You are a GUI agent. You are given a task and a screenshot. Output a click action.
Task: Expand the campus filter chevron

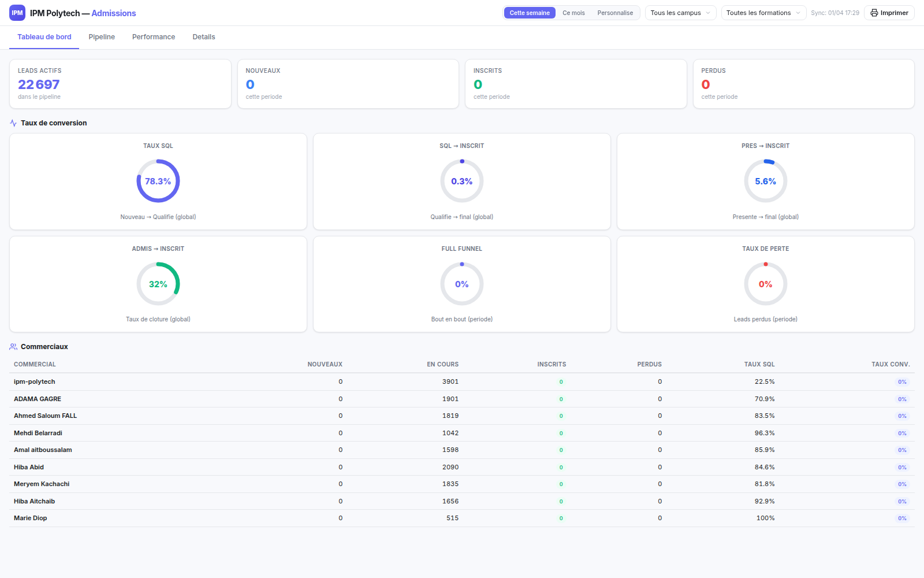[x=709, y=13]
